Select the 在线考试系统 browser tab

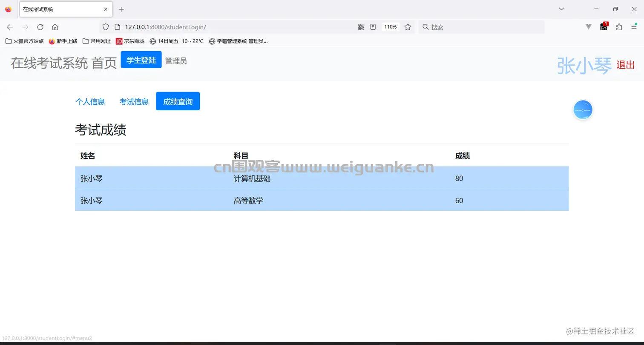coord(66,9)
